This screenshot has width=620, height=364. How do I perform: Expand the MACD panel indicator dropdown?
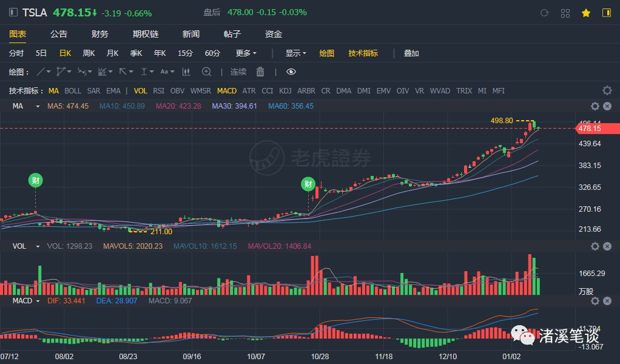(x=38, y=301)
